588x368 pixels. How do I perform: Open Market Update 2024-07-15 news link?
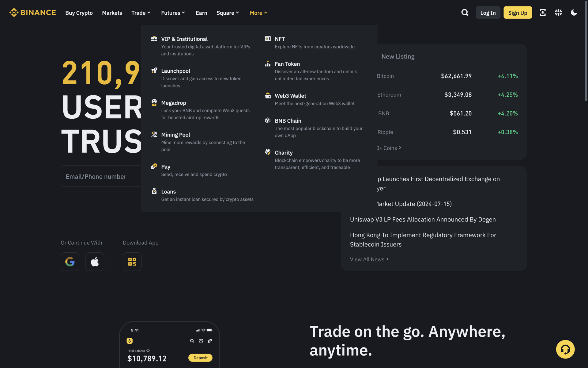pyautogui.click(x=415, y=204)
